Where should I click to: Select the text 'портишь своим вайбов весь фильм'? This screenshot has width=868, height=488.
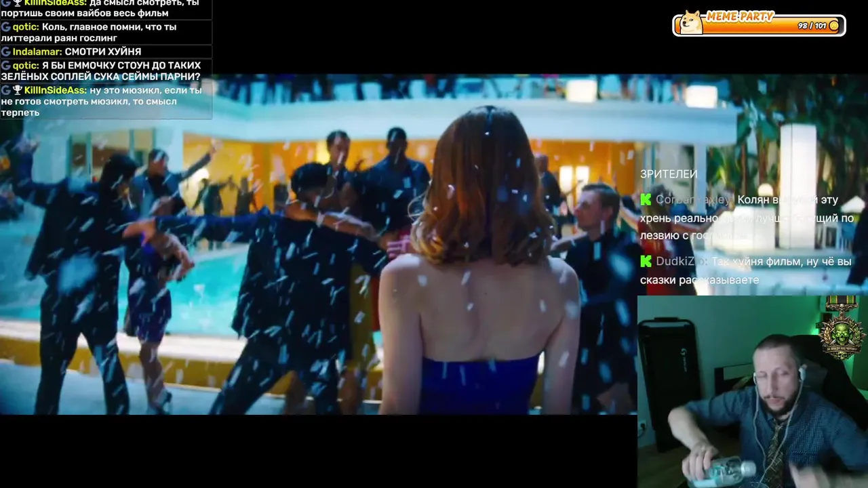tap(85, 13)
